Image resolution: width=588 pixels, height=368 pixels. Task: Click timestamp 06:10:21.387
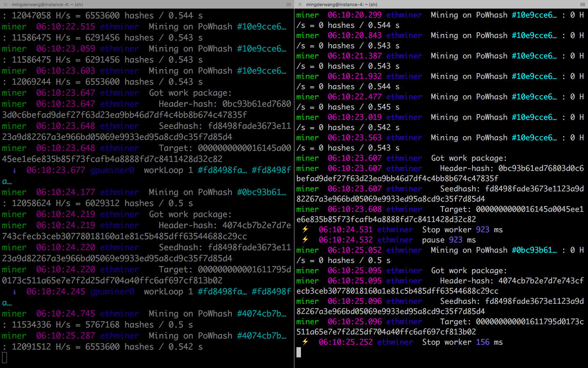pos(355,56)
